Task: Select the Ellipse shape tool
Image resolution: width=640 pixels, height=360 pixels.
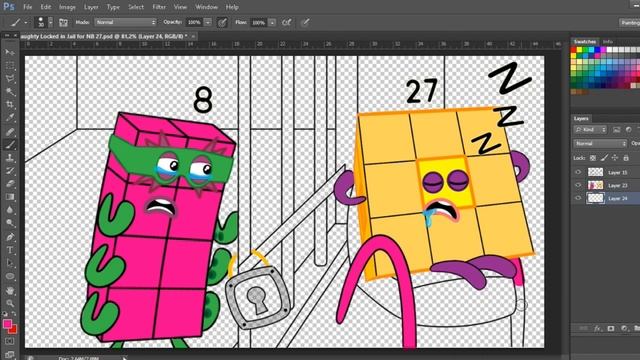Action: 10,276
